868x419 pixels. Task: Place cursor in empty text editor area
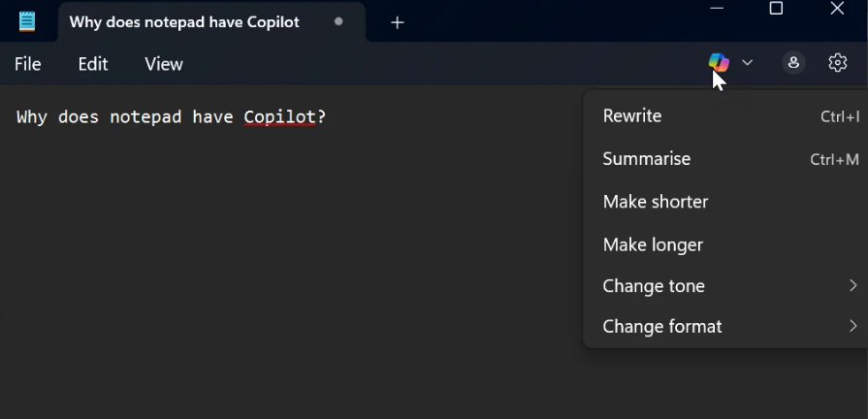tap(291, 272)
